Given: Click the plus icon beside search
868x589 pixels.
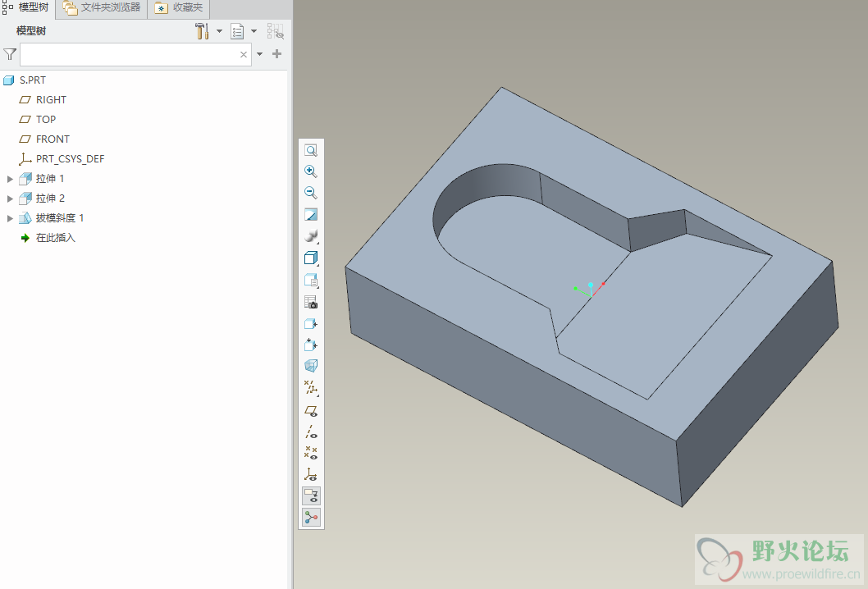Looking at the screenshot, I should tap(277, 53).
